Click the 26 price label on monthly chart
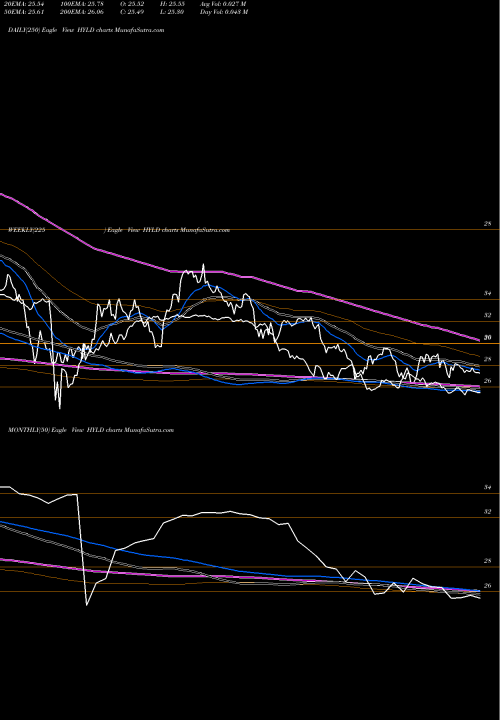Image resolution: width=500 pixels, height=720 pixels. (488, 585)
